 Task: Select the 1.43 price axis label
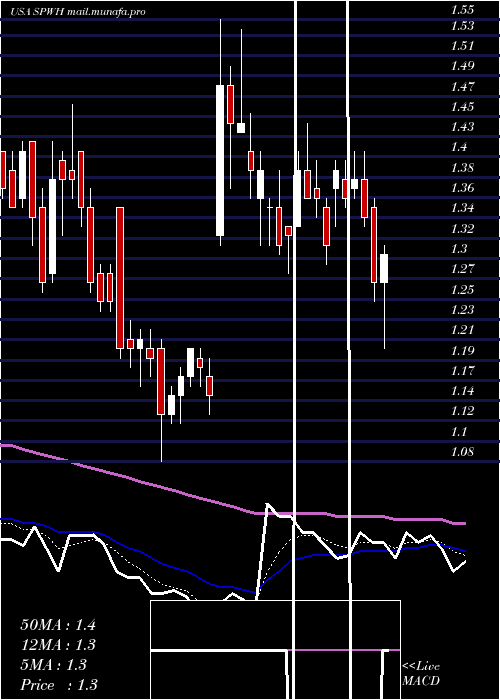click(x=462, y=127)
